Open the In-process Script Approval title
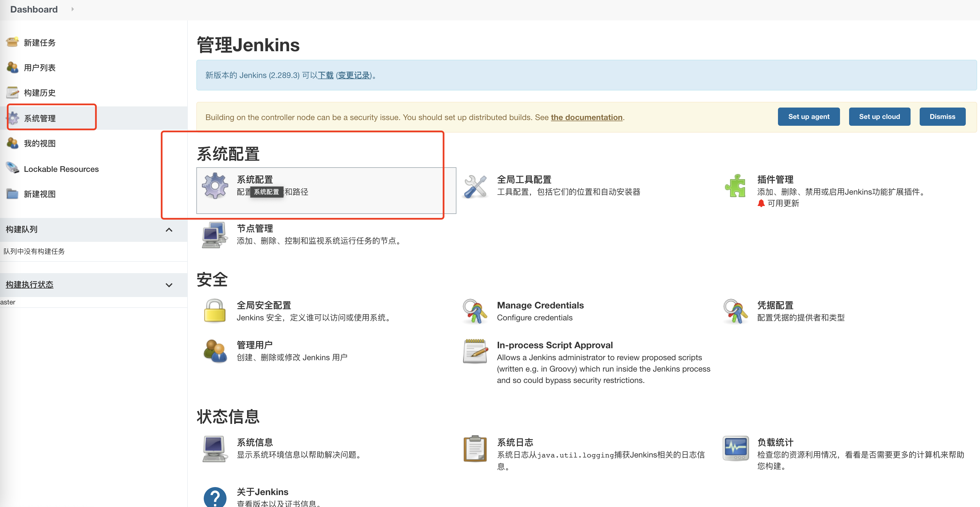 555,345
